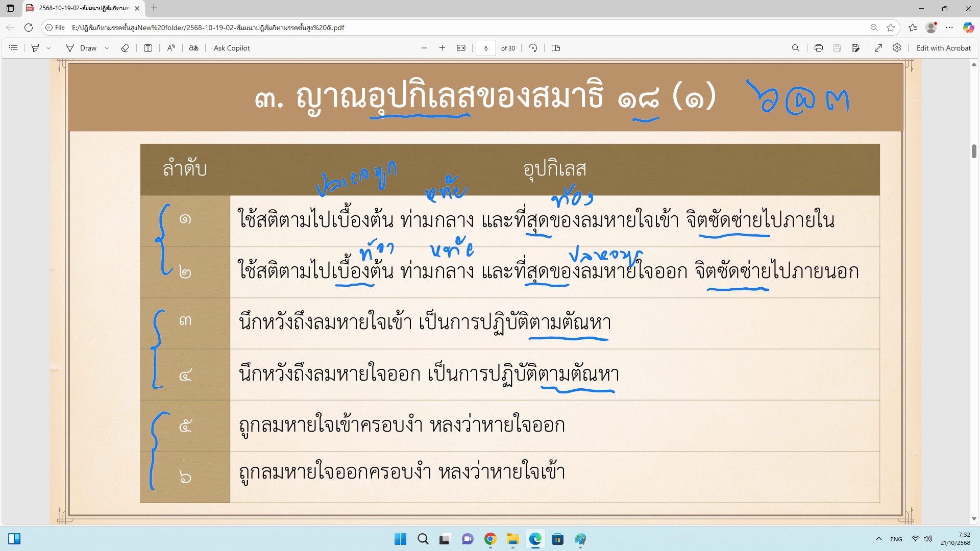Click Edit with Acrobat

(943, 48)
